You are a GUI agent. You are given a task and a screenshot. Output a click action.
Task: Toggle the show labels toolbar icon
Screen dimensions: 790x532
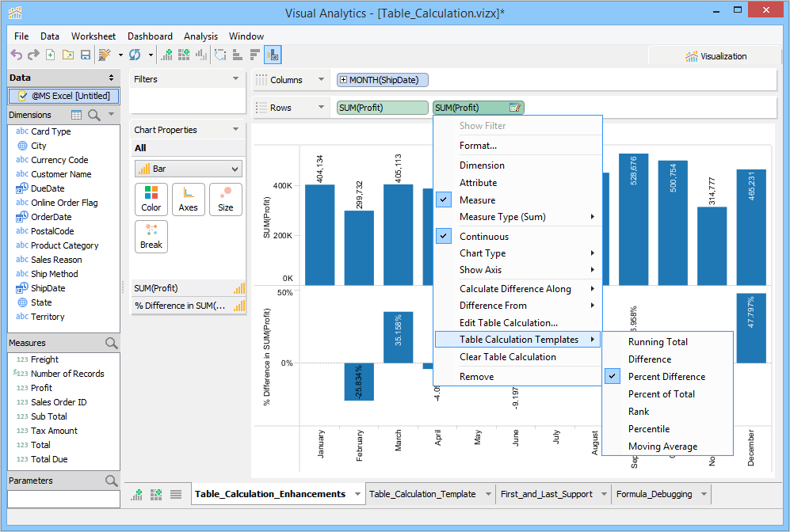[x=273, y=55]
